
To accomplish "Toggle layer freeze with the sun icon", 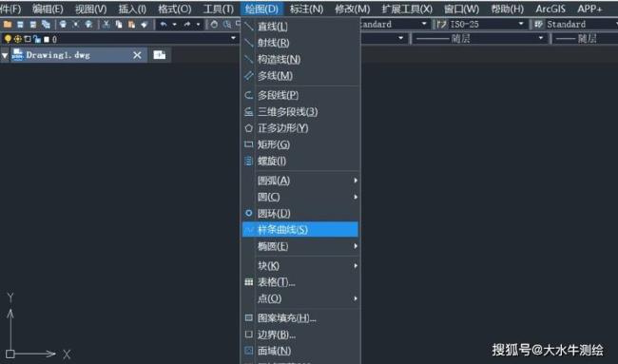I will tap(18, 39).
